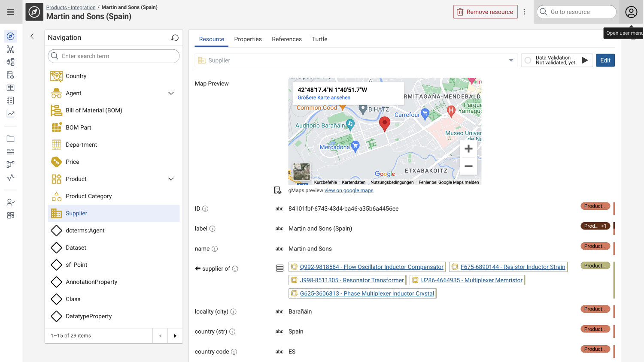644x362 pixels.
Task: Click the Department class icon
Action: click(56, 145)
